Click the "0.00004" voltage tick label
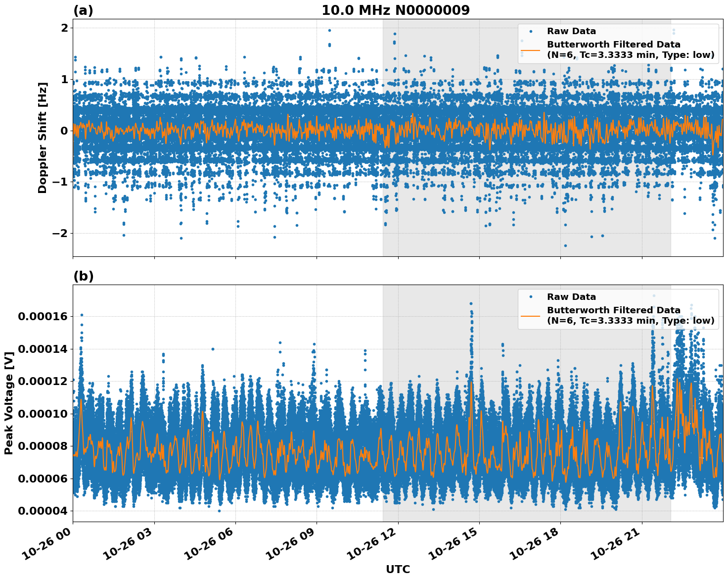728x580 pixels. tap(43, 511)
